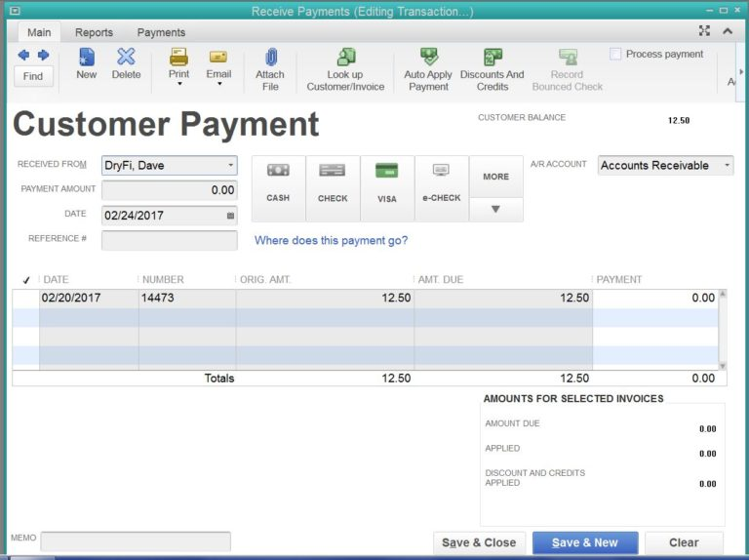Click the Memo field
The image size is (749, 560).
[136, 541]
